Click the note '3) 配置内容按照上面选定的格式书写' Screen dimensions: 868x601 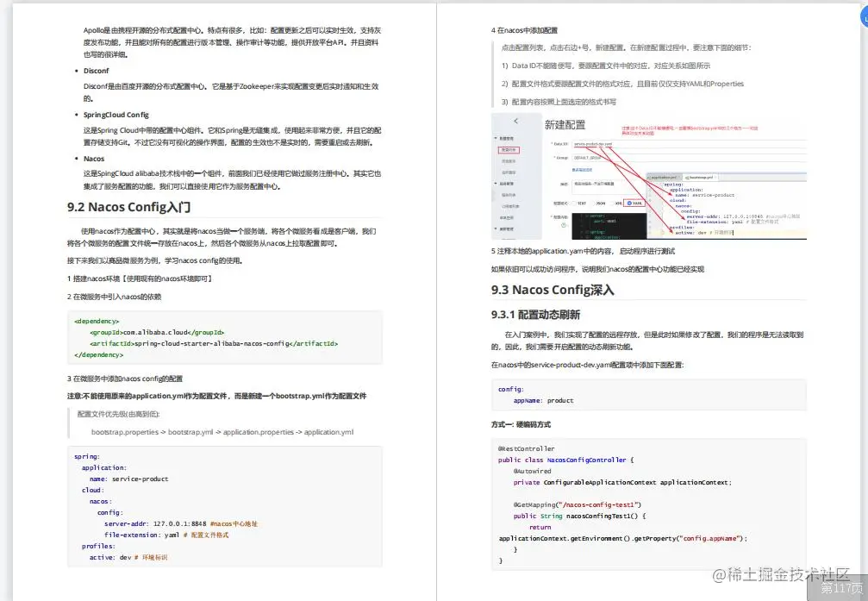click(559, 102)
